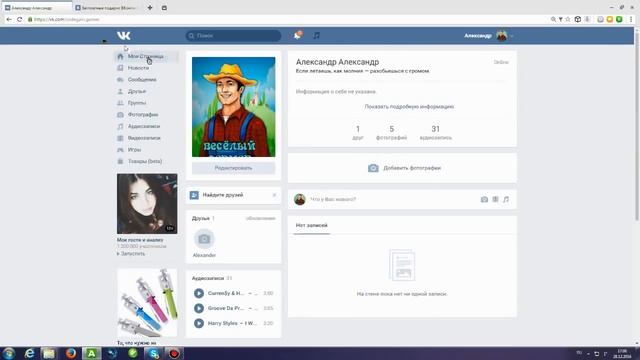Open the 5 фотографий counter

point(391,133)
